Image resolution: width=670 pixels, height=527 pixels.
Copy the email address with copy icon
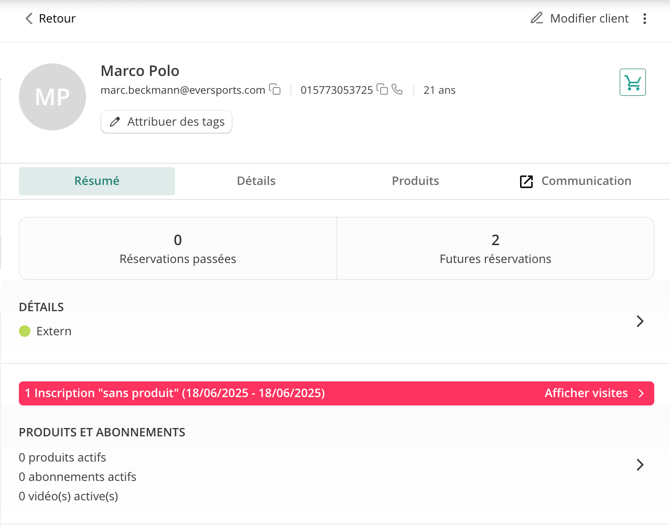275,89
